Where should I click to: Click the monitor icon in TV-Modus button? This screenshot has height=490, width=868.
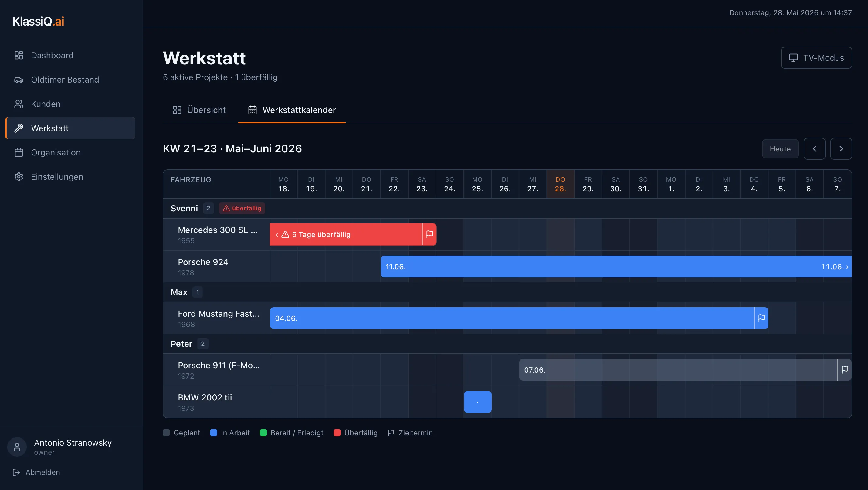[793, 58]
